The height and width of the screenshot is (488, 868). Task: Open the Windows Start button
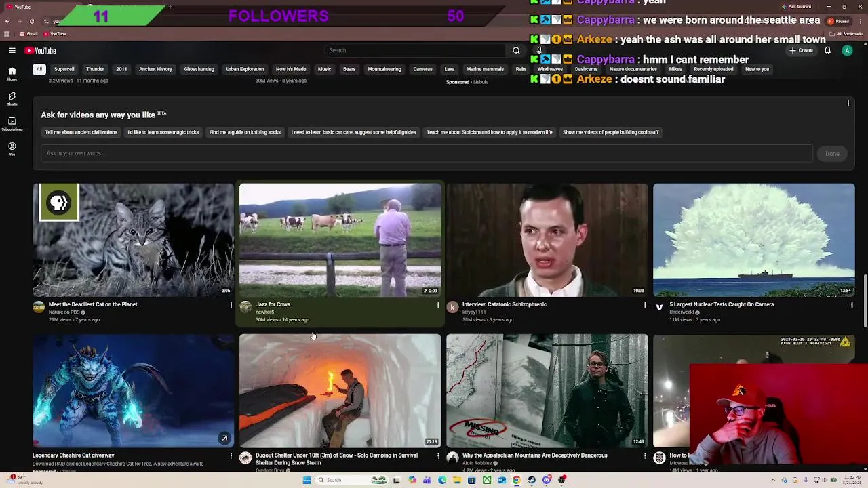coord(307,480)
